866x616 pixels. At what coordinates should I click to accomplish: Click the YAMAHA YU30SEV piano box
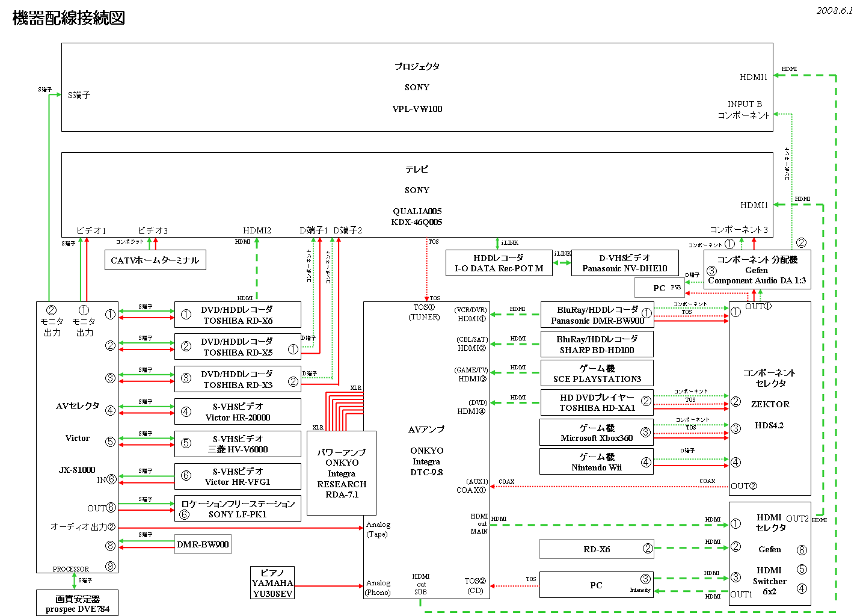click(x=272, y=583)
